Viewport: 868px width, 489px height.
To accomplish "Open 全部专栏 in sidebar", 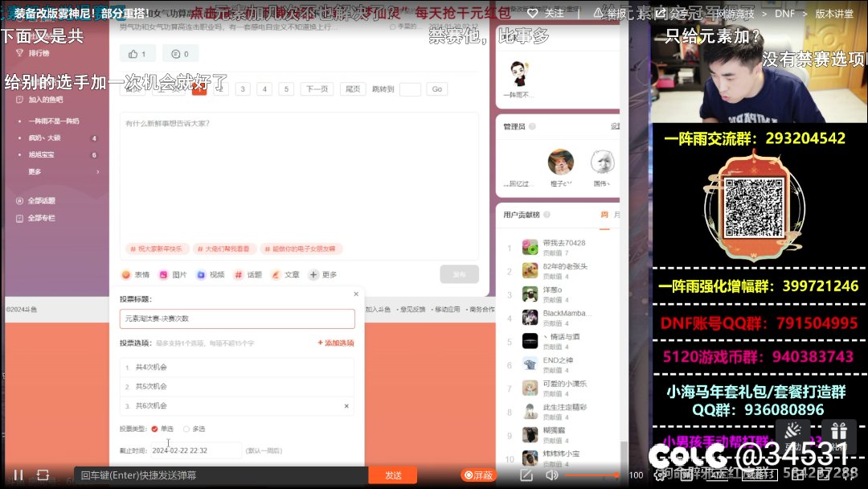I will pos(42,218).
